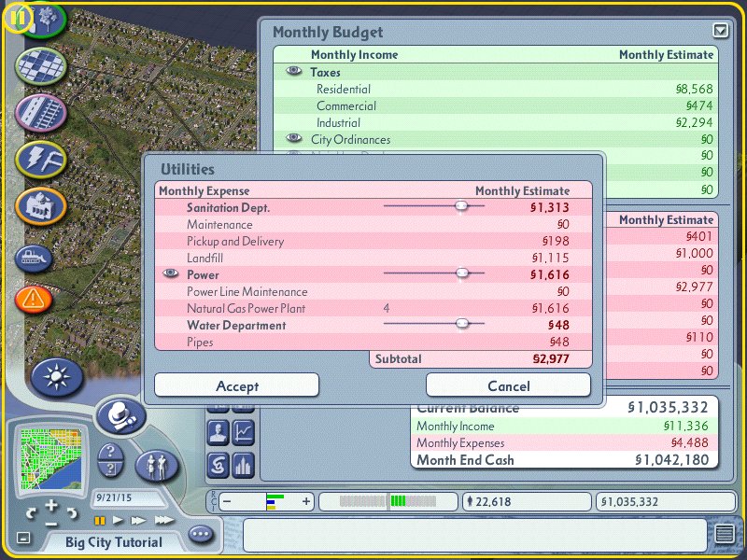Set game speed to fastest triple arrow
Viewport: 747px width, 560px height.
point(163,520)
